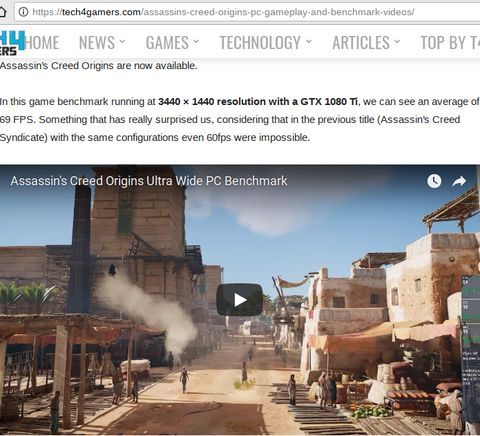The height and width of the screenshot is (436, 480).
Task: Click the video title 'Assassin's Creed Origins Ultra Wide PC Benchmark'
Action: click(149, 181)
